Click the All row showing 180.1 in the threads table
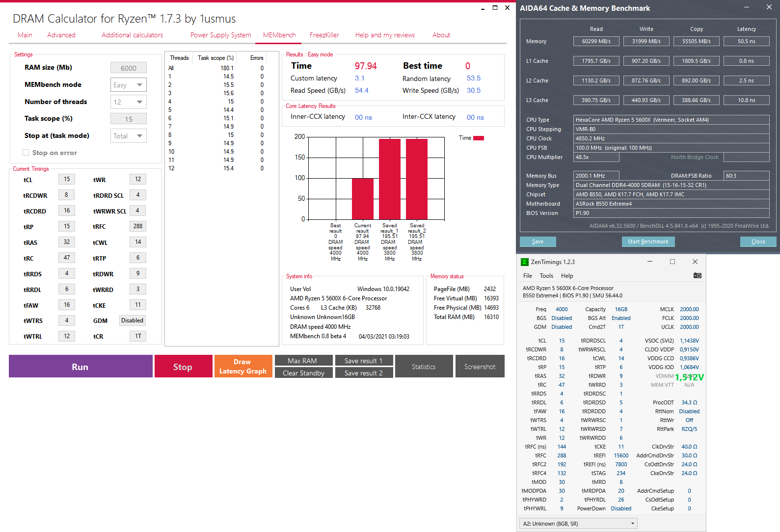 click(216, 68)
